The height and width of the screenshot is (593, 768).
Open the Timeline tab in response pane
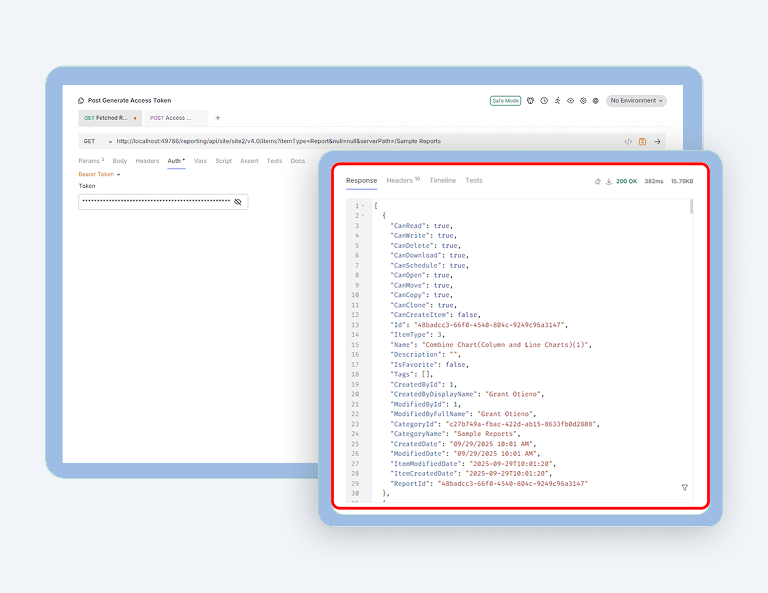click(x=443, y=181)
